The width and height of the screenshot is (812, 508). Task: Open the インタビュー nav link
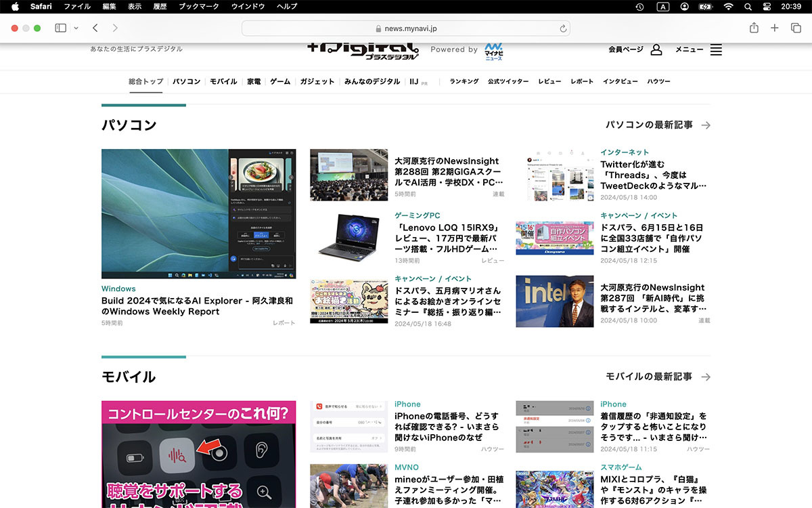(x=621, y=81)
